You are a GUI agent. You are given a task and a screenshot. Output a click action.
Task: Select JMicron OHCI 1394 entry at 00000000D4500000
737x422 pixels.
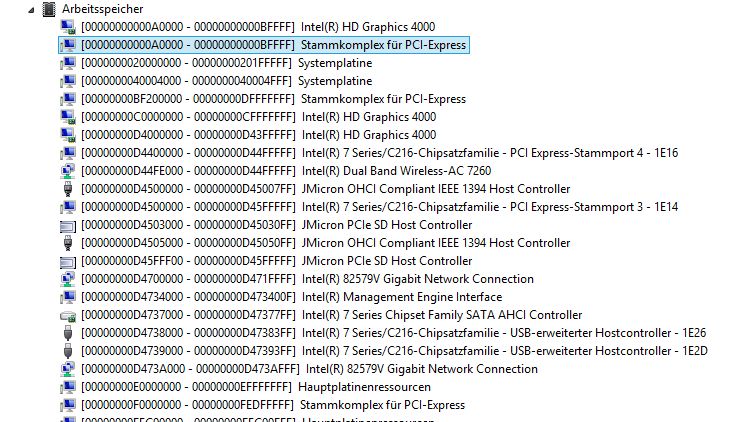pos(325,189)
